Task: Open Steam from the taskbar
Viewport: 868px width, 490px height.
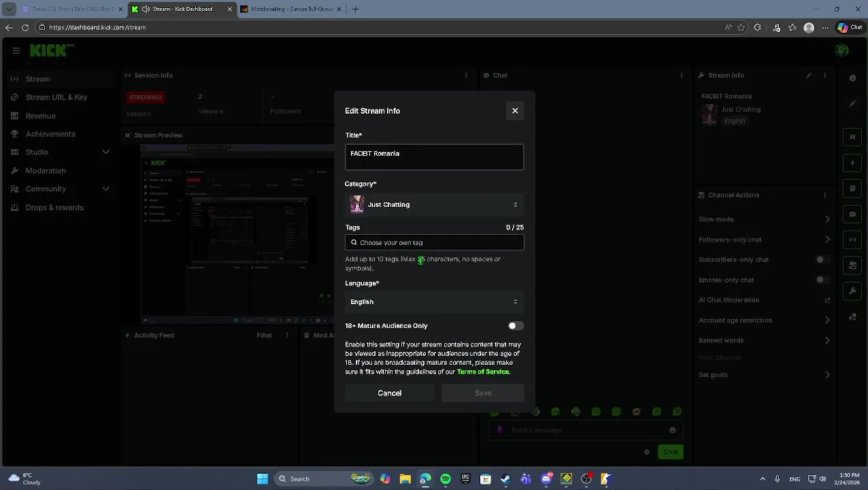Action: (505, 479)
